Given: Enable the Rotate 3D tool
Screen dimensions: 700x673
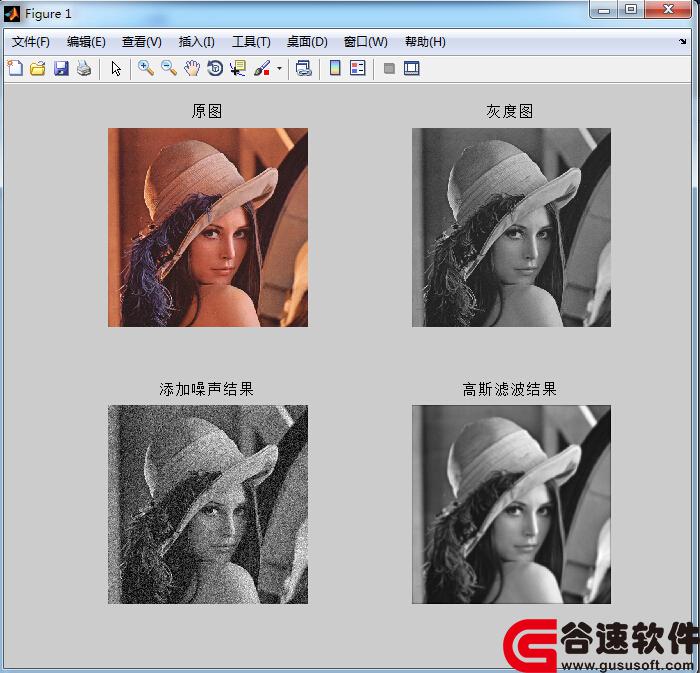Looking at the screenshot, I should click(x=215, y=68).
